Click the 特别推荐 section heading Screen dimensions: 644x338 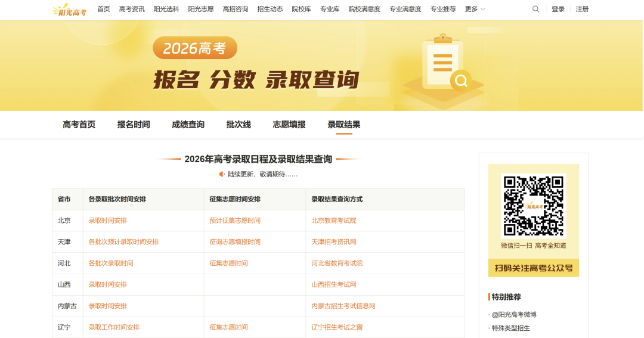pos(506,297)
